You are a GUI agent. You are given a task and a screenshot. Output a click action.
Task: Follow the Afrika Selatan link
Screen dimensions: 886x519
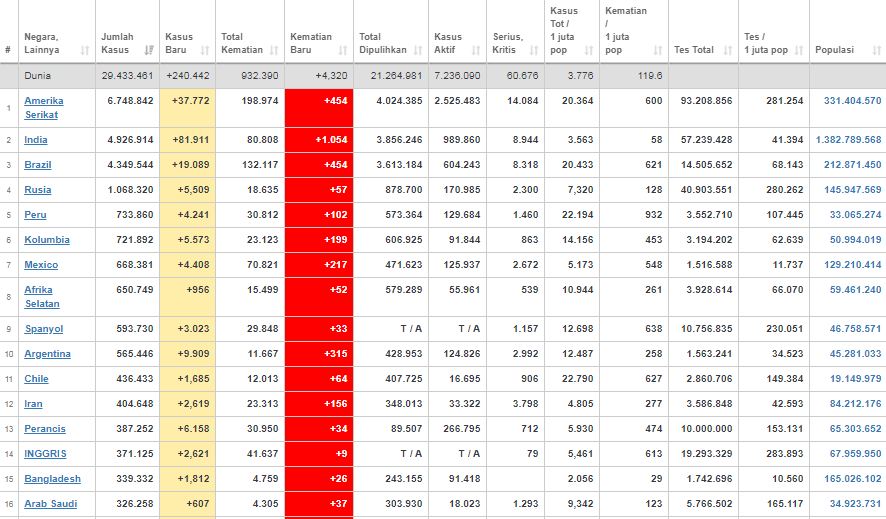pyautogui.click(x=42, y=296)
